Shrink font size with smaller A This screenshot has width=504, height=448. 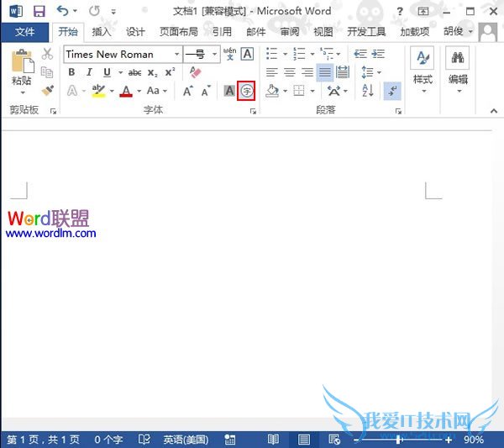[x=206, y=91]
